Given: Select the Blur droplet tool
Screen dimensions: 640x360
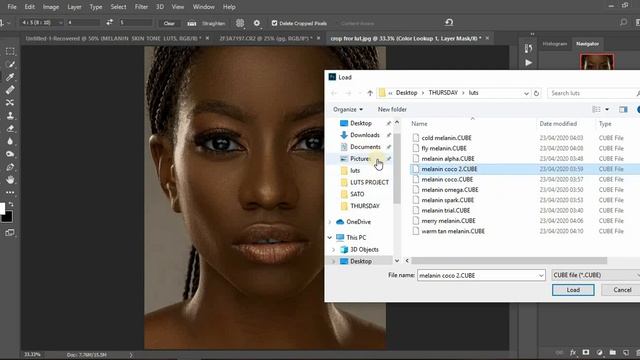Looking at the screenshot, I should point(10,141).
